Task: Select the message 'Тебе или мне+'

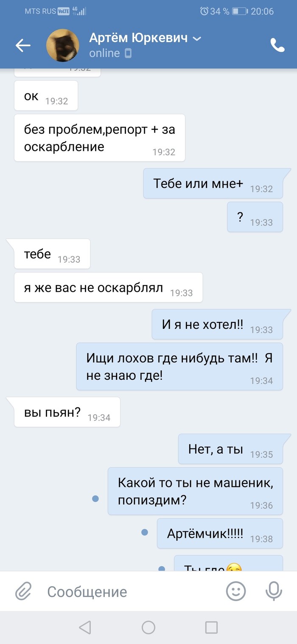Action: (213, 183)
